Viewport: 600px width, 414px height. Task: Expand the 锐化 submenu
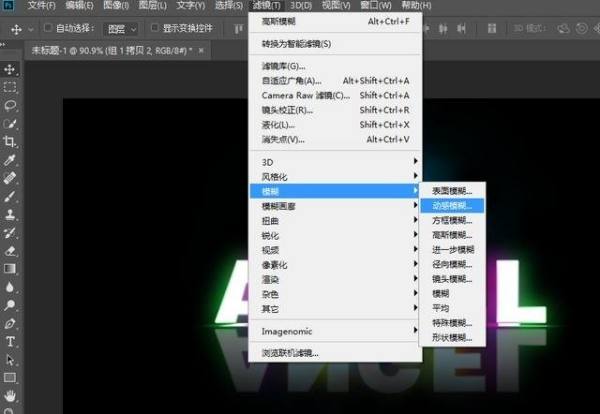[335, 235]
